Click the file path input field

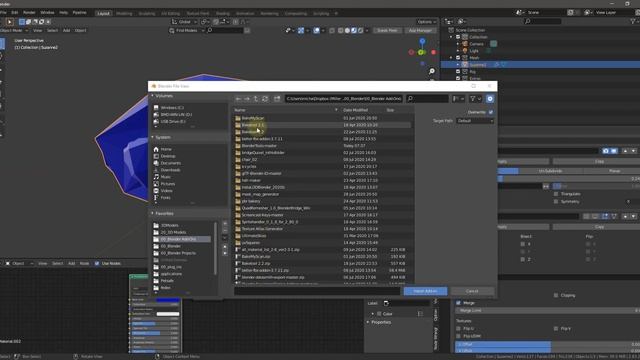[x=344, y=99]
